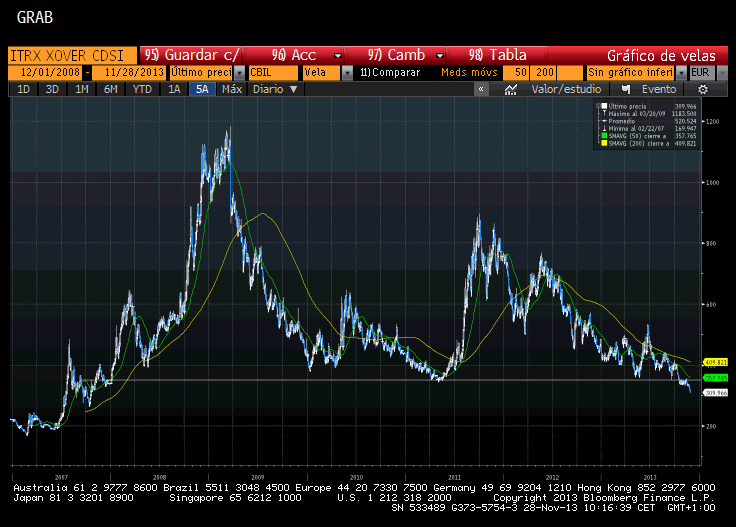
Task: Expand the Diario periodicity dropdown
Action: pos(275,89)
